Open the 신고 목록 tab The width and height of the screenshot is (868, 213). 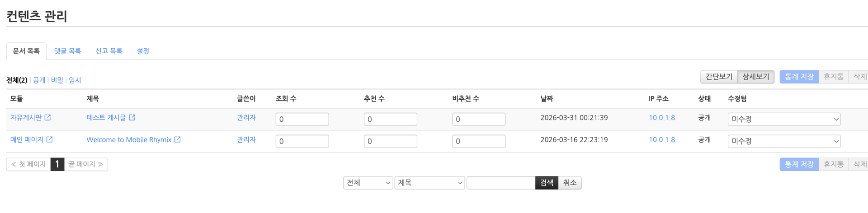coord(109,51)
